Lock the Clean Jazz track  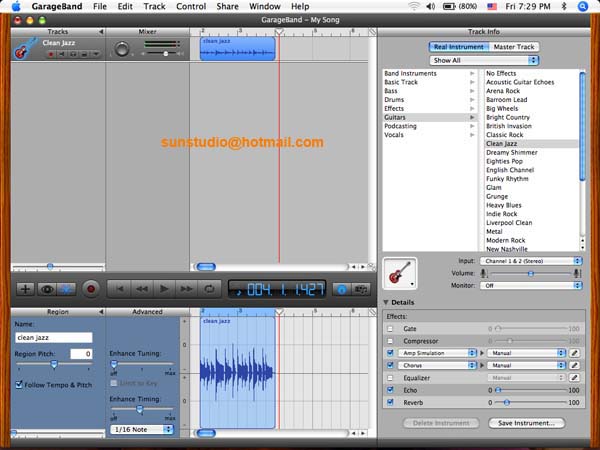pos(84,54)
